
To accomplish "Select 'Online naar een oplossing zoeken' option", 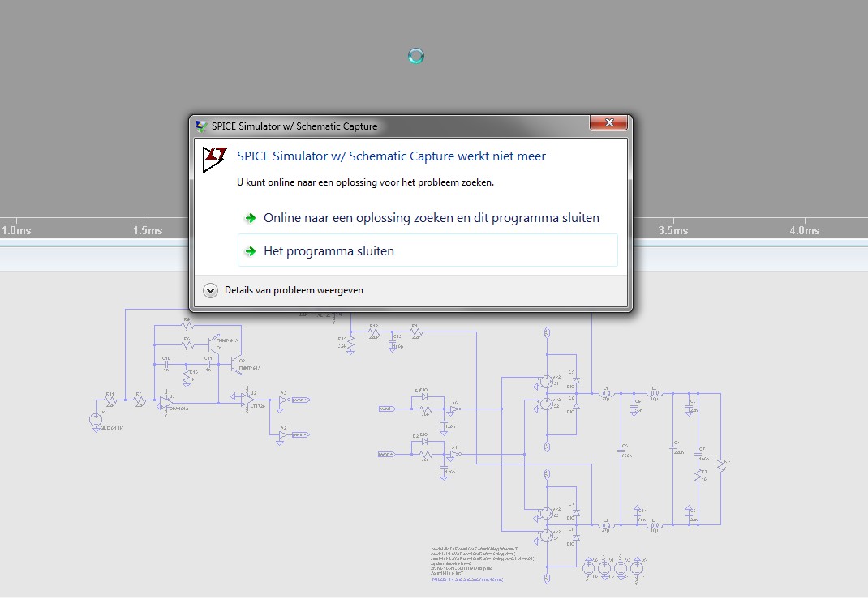I will point(428,218).
